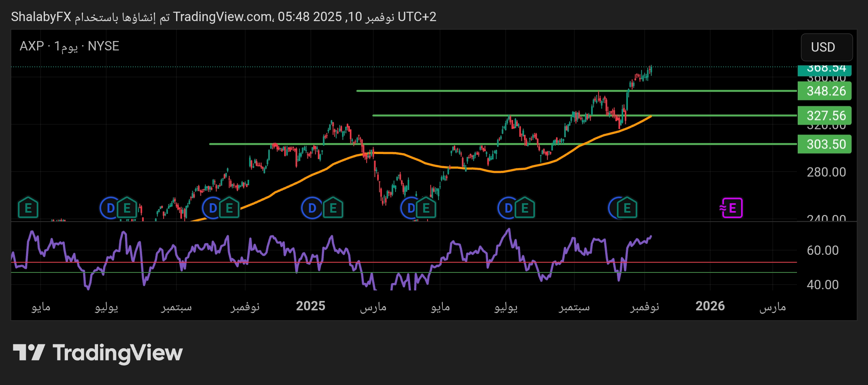
Task: Click the 2025 label on time axis
Action: [x=310, y=306]
